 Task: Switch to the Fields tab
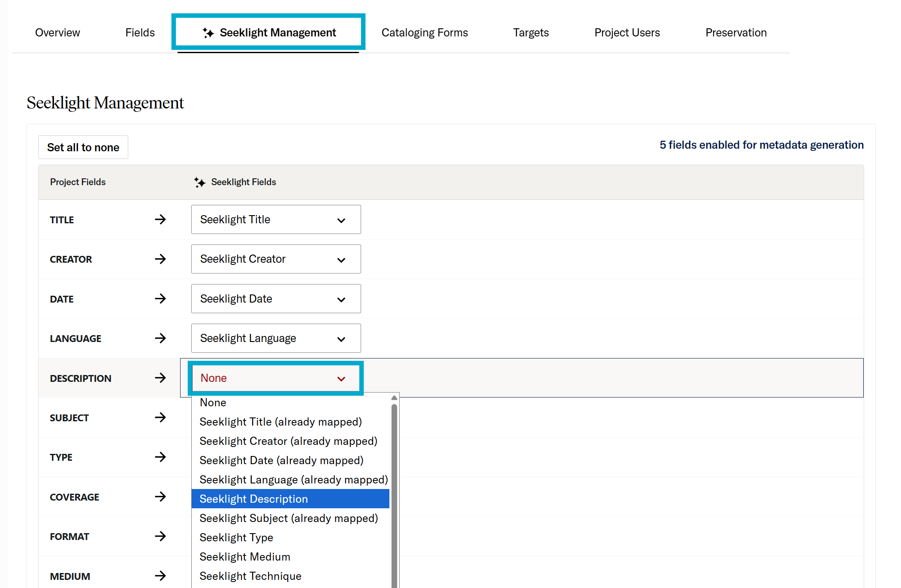click(140, 33)
